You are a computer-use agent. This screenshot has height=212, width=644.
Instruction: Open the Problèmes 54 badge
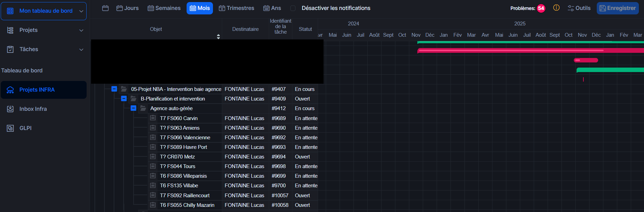tap(541, 8)
